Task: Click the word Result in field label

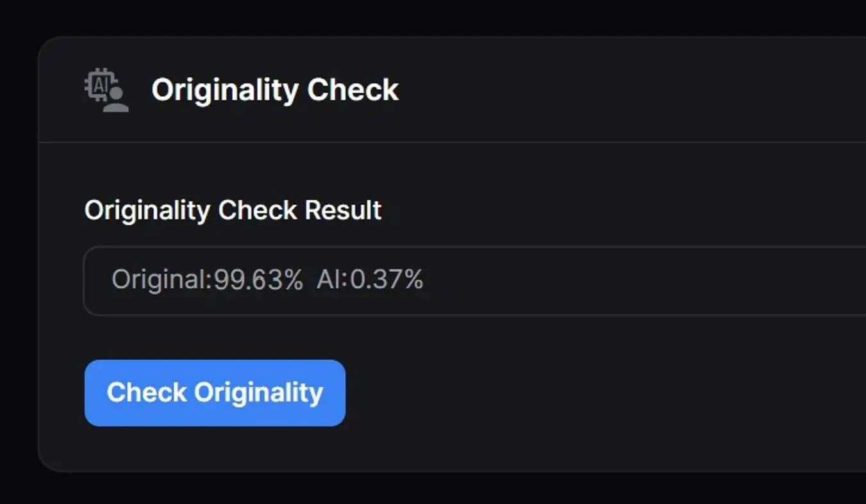Action: [343, 210]
